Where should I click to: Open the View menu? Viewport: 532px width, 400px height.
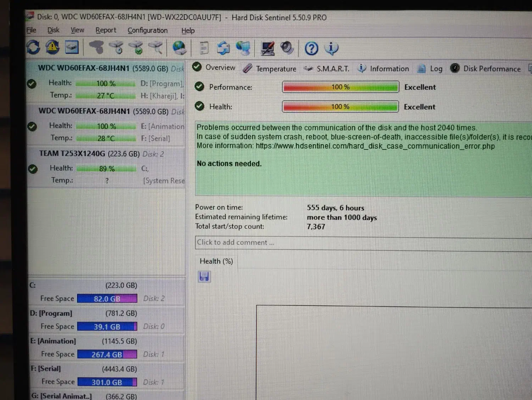[x=77, y=30]
